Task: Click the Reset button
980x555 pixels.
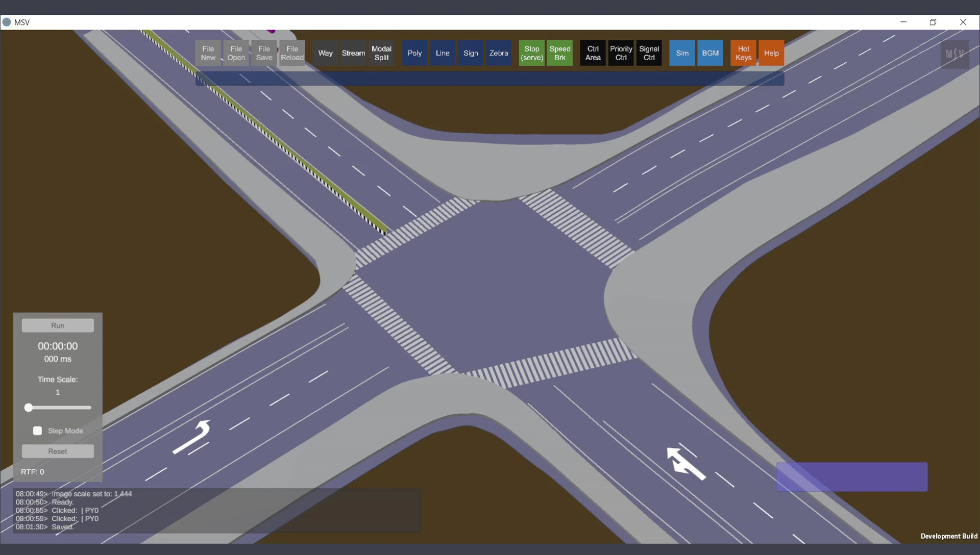Action: tap(58, 451)
